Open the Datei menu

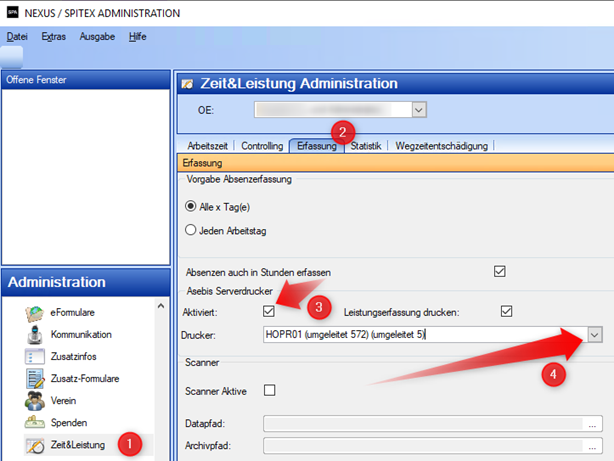point(17,37)
